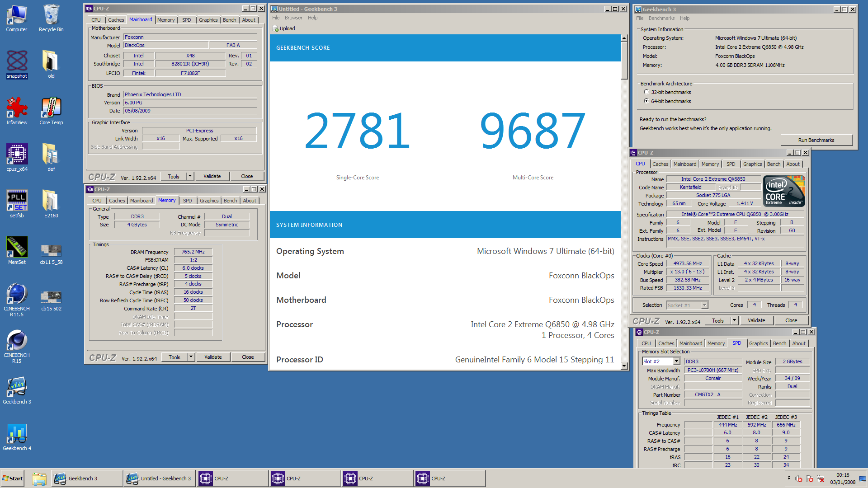Launch the MemSet desktop icon
Viewport: 868px width, 488px height.
[17, 251]
